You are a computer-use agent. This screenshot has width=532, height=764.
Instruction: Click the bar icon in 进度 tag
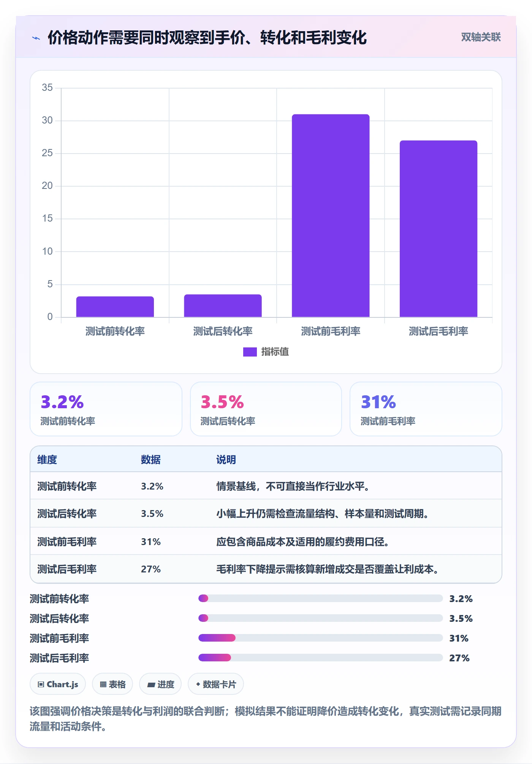pos(151,685)
